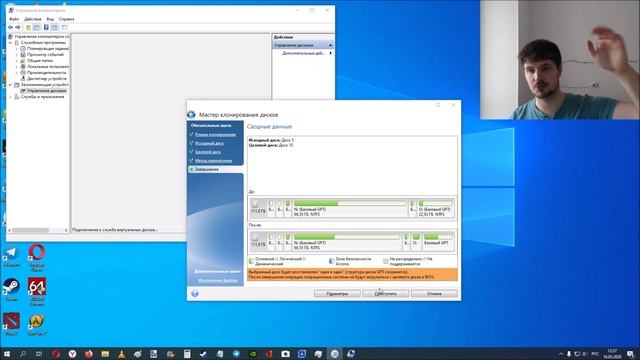Expand the Просмотр событий tree node

click(x=17, y=55)
